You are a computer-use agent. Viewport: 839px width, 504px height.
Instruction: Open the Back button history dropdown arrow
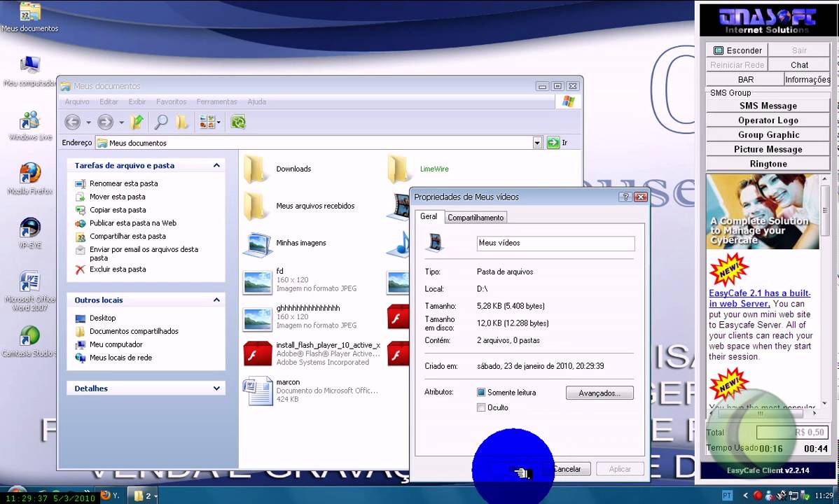point(88,122)
